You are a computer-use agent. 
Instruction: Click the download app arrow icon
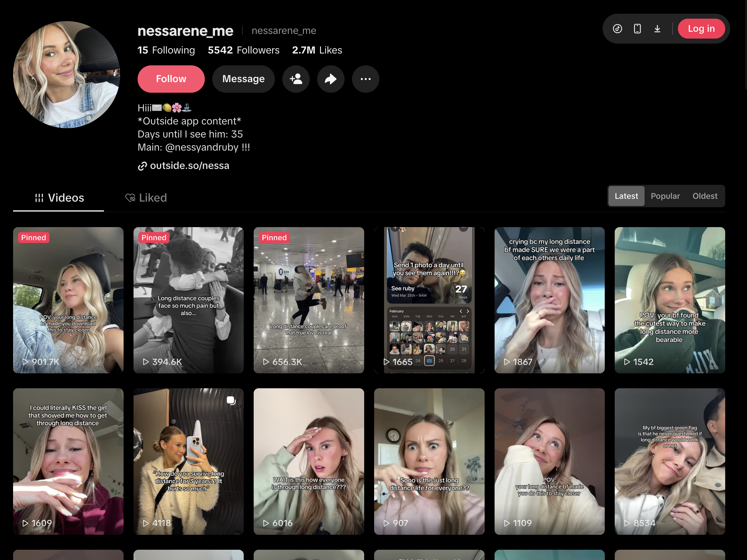(657, 29)
